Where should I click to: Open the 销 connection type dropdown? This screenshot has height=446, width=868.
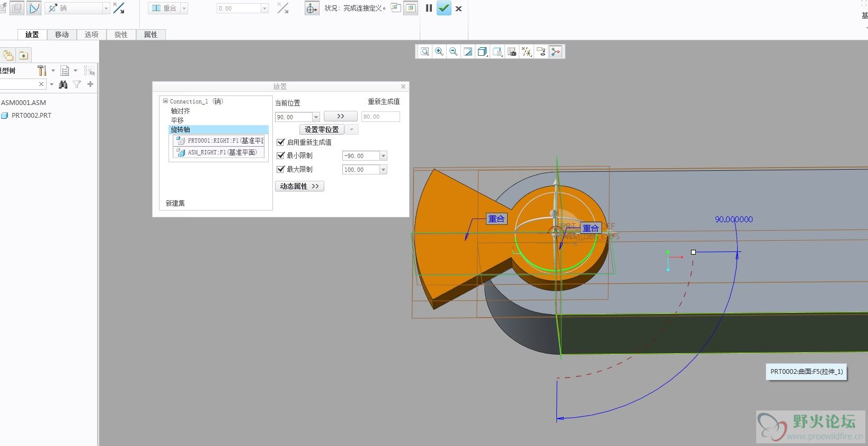pyautogui.click(x=106, y=8)
